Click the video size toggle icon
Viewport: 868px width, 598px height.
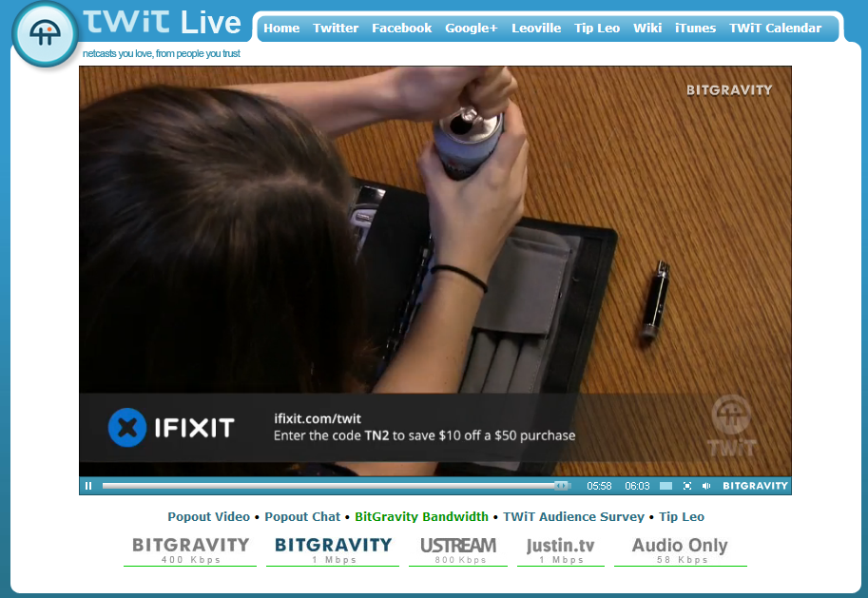pos(665,486)
